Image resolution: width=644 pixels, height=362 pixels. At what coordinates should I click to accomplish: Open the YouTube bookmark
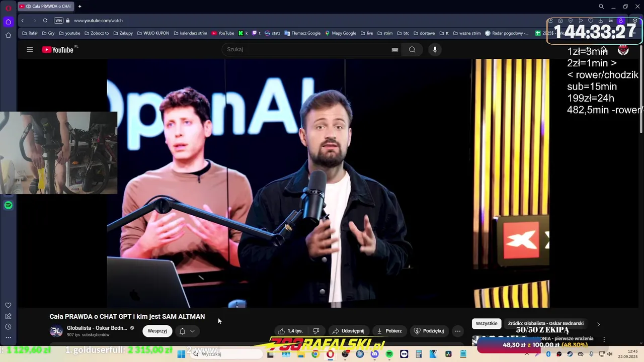click(223, 33)
